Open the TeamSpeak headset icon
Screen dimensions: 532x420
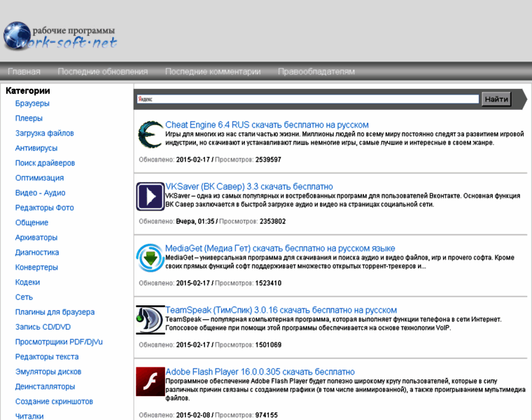coord(150,320)
